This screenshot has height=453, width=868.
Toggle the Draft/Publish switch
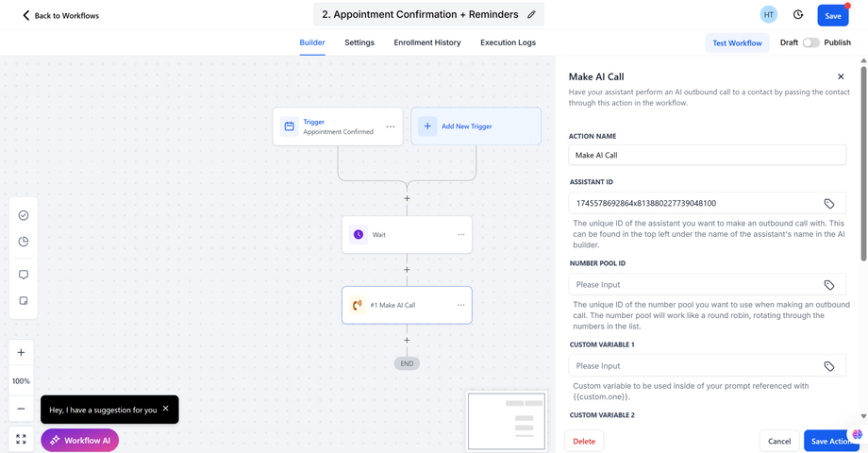[x=810, y=42]
